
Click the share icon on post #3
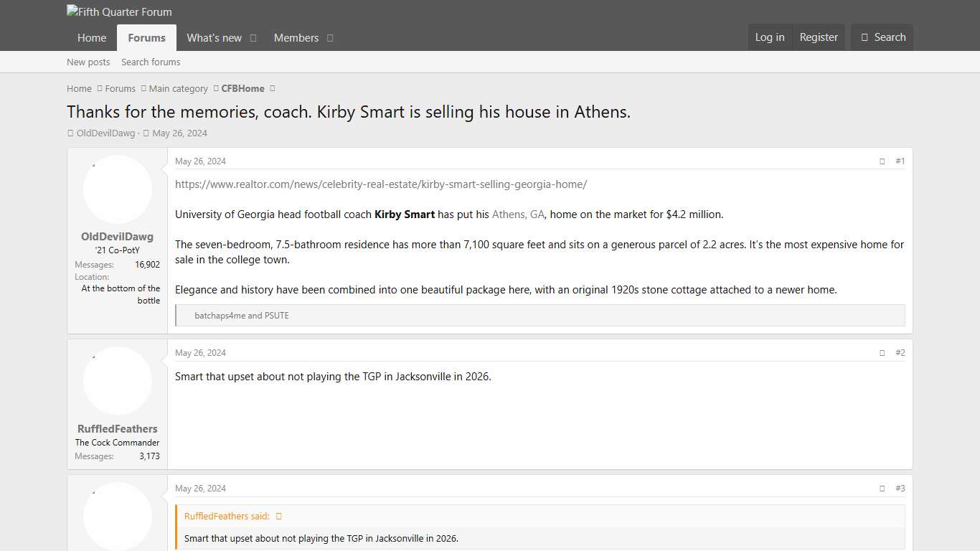point(882,488)
